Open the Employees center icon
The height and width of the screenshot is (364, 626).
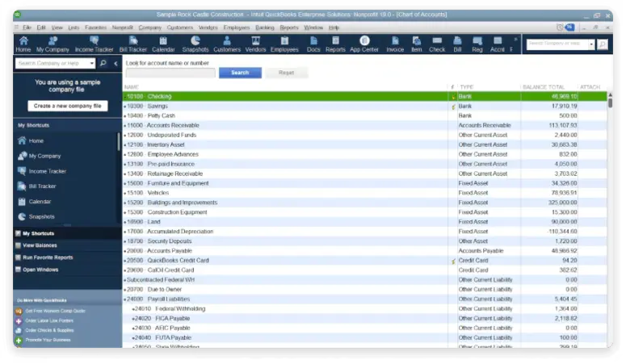[284, 44]
